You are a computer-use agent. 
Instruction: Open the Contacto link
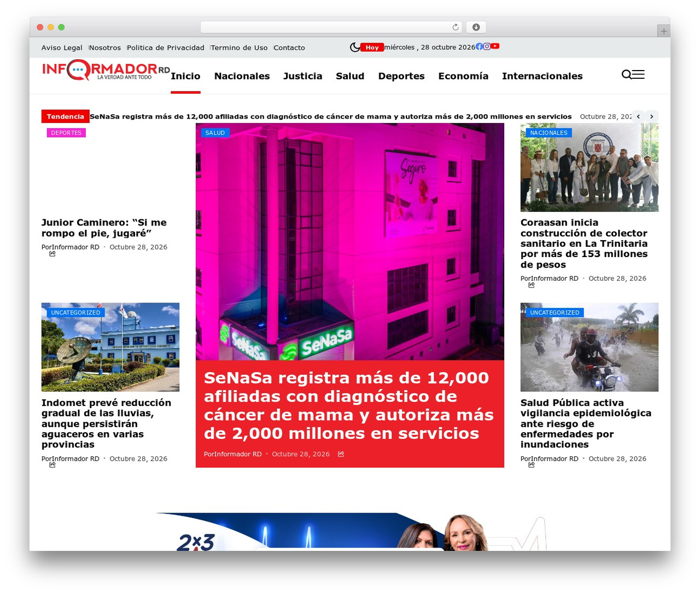pyautogui.click(x=289, y=48)
